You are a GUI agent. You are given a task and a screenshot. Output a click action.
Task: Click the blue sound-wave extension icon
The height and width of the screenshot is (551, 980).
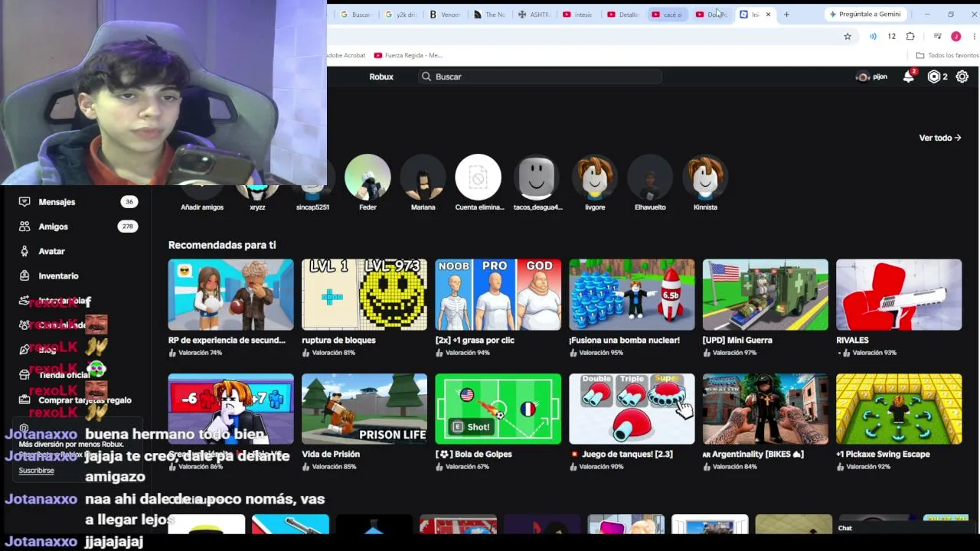873,36
